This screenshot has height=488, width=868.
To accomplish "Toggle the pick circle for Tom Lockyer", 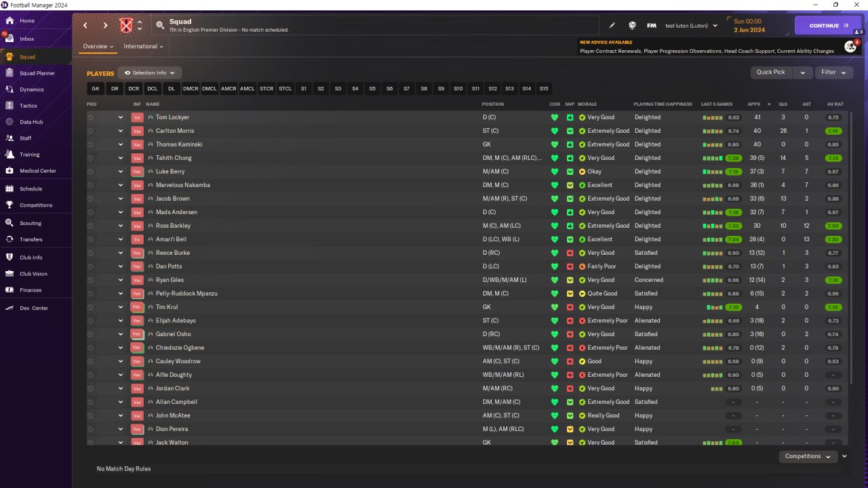I will 90,117.
